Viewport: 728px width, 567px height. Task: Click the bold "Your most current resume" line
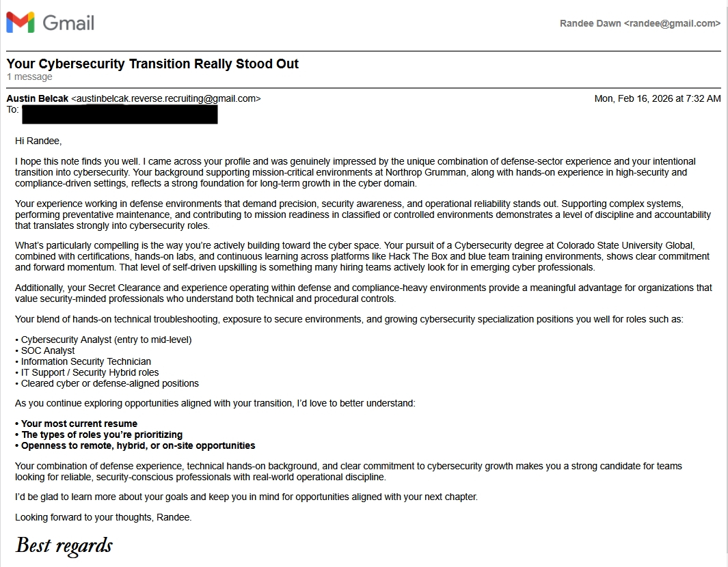tap(79, 424)
